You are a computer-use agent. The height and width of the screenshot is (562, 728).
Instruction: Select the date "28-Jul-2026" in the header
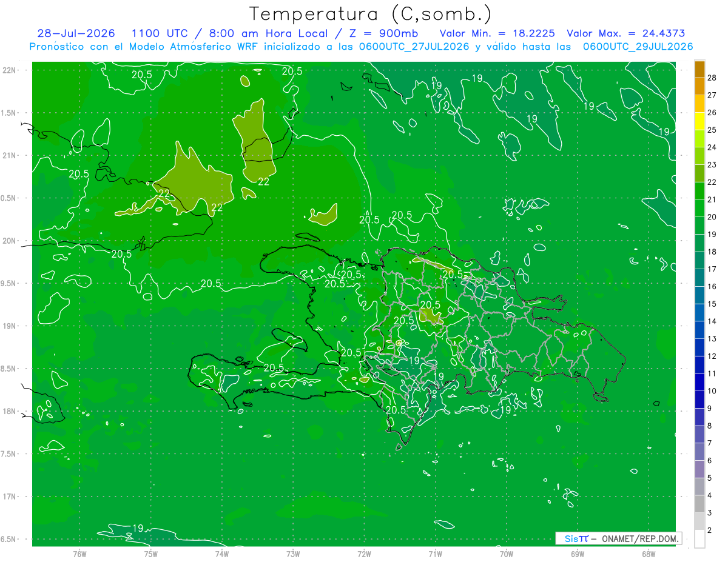(75, 34)
